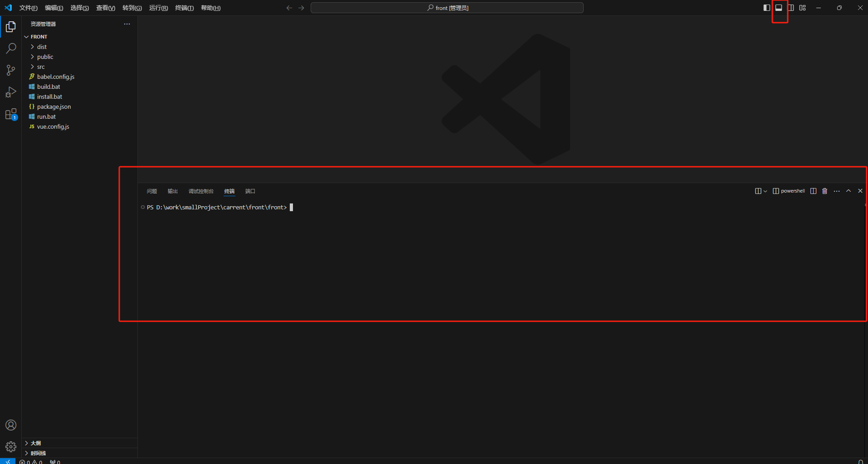Image resolution: width=868 pixels, height=464 pixels.
Task: Open Explorer views and more actions ellipsis
Action: click(x=127, y=24)
